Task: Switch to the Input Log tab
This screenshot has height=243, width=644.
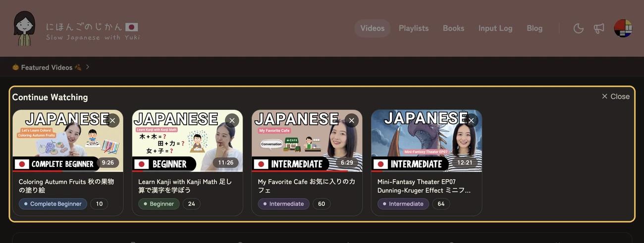Action: [x=495, y=28]
